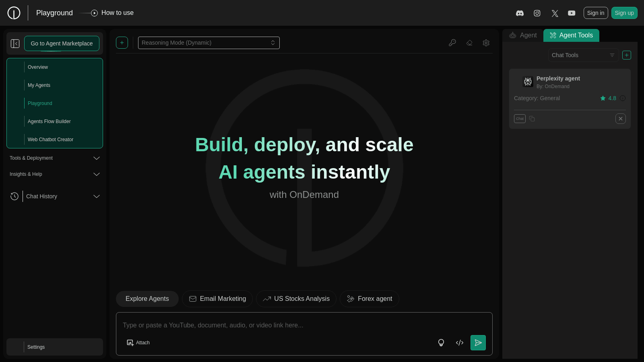644x362 pixels.
Task: Open the rating info icon
Action: pyautogui.click(x=623, y=98)
